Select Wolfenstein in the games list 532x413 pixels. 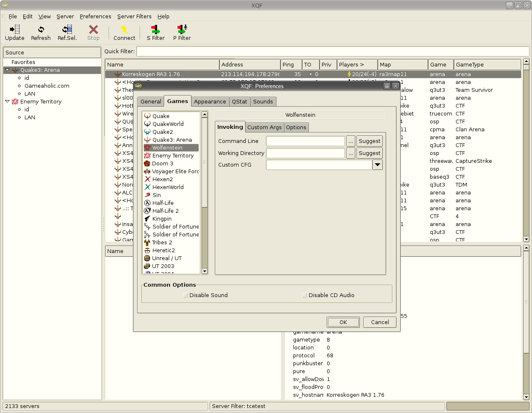(x=171, y=147)
